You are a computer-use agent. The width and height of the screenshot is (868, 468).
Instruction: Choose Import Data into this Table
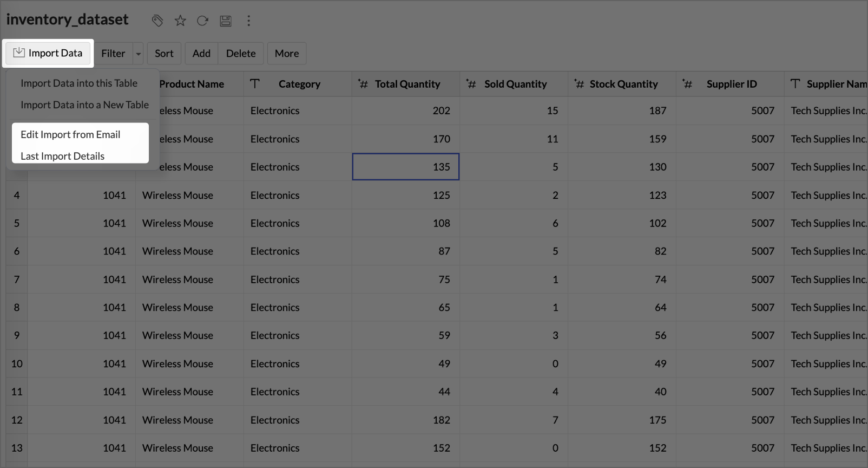[x=79, y=83]
